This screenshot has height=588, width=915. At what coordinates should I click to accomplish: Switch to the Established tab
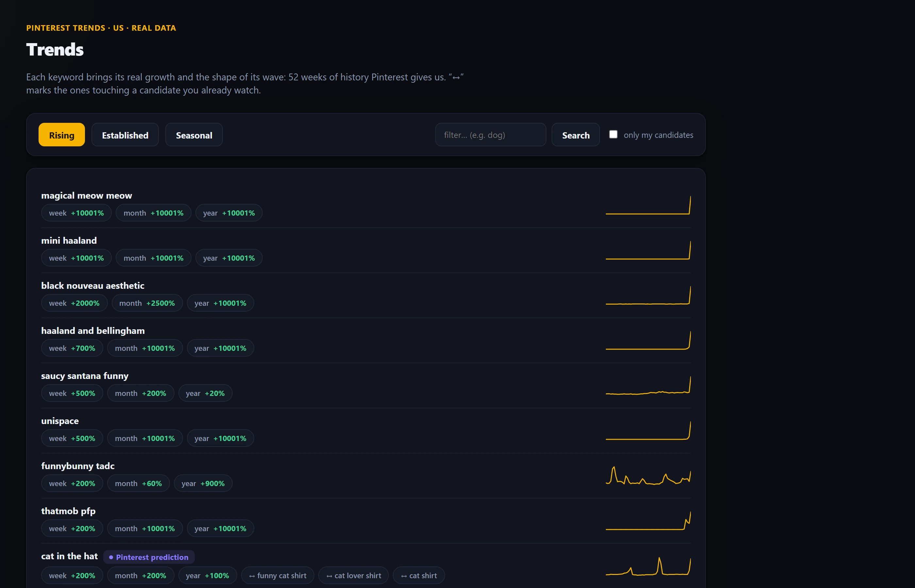(125, 135)
